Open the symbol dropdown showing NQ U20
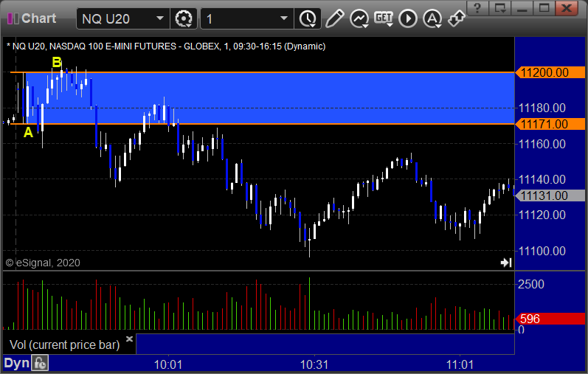588x374 pixels. tap(122, 18)
